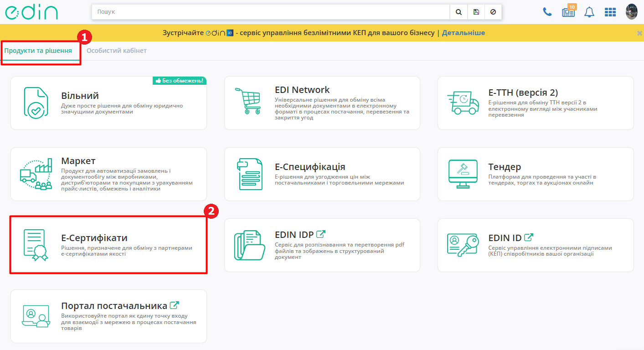Click the search magnifier icon

(x=459, y=12)
